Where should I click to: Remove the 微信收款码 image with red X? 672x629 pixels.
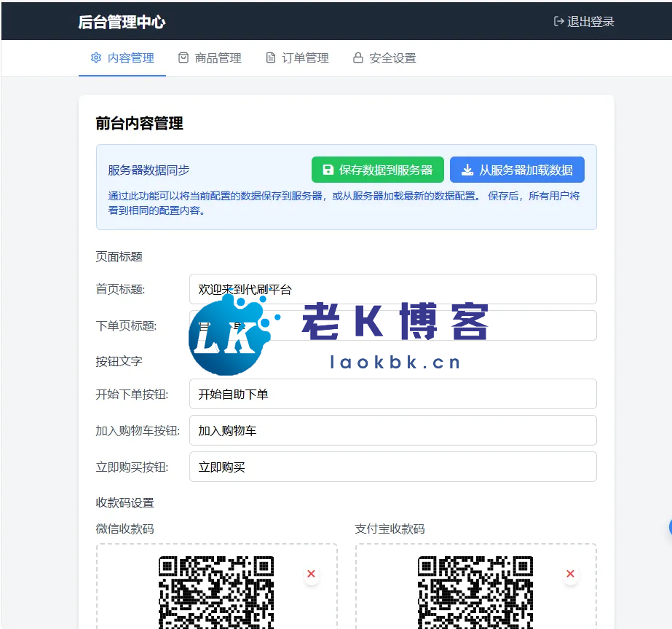coord(312,574)
